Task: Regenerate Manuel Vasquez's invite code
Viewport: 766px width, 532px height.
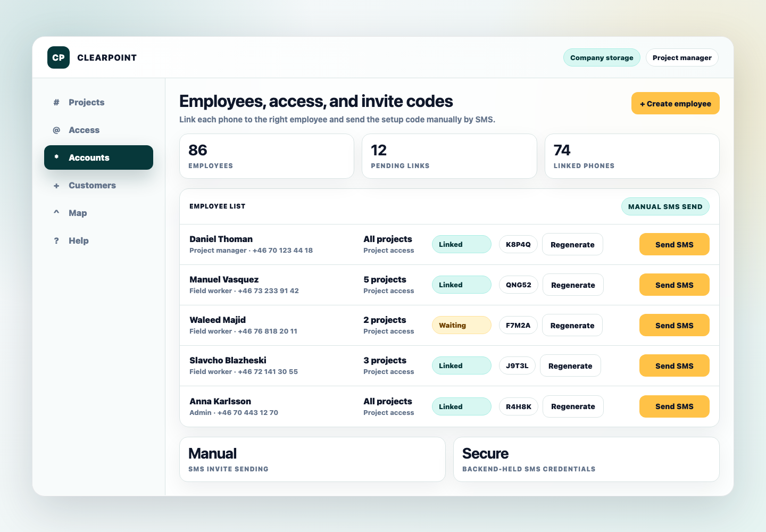Action: (573, 285)
